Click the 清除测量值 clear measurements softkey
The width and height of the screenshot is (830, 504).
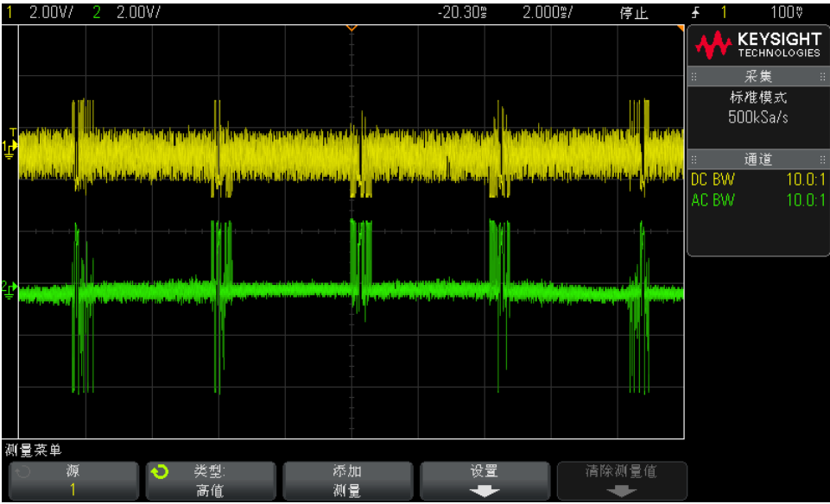622,481
